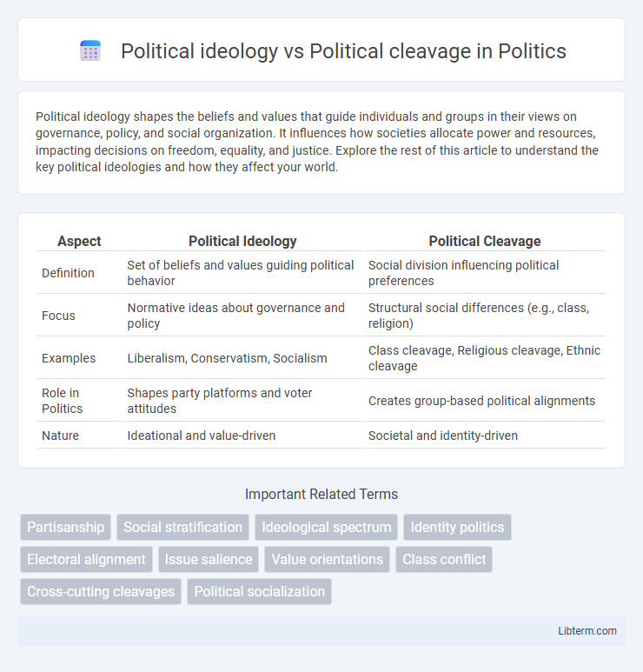Click the calendar grid icon beside the title
643x672 pixels.
pyautogui.click(x=90, y=51)
